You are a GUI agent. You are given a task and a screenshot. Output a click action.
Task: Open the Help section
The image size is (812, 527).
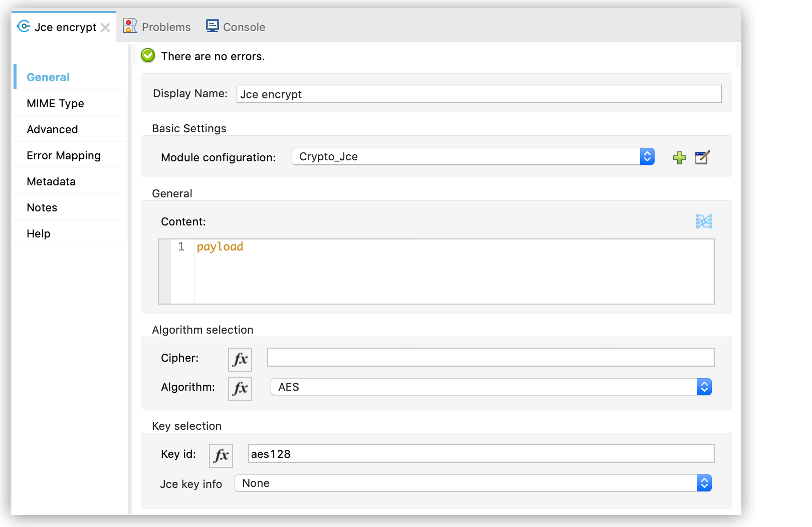tap(38, 233)
